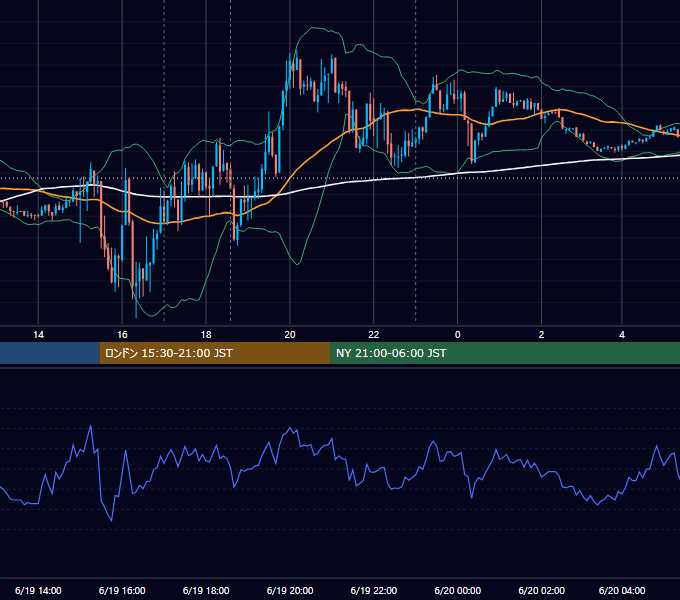Click the 6/20 04:00 date label
This screenshot has height=600, width=680.
tap(622, 590)
